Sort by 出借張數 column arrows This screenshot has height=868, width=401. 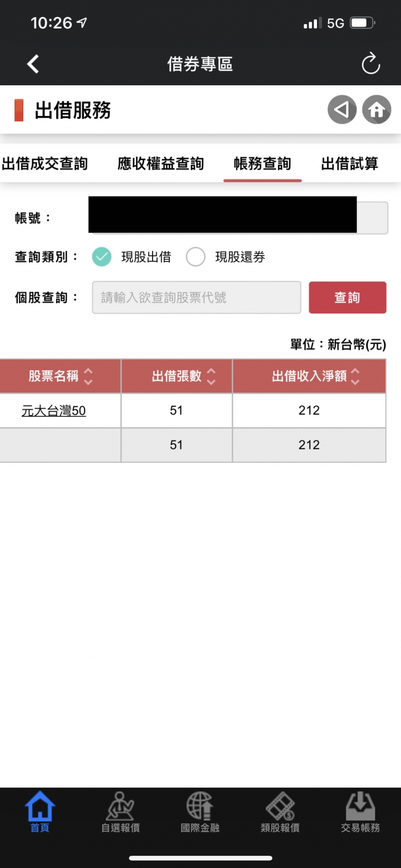pos(211,377)
